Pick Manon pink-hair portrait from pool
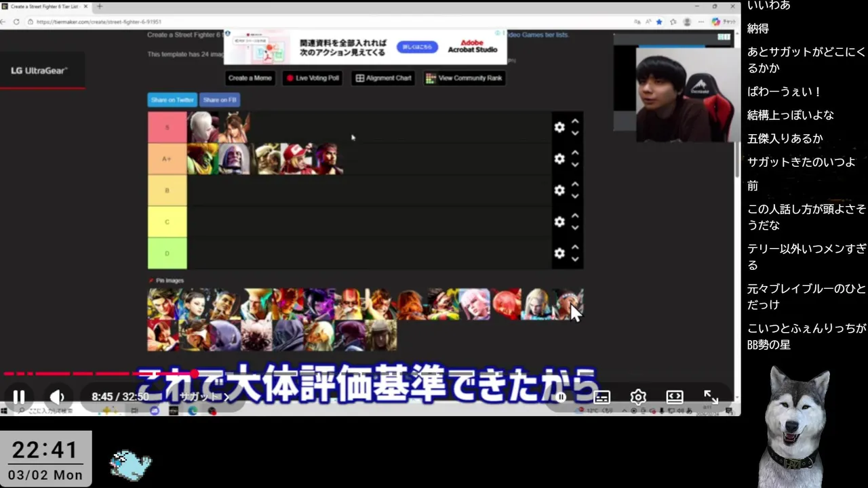Viewport: 868px width, 488px height. (475, 304)
